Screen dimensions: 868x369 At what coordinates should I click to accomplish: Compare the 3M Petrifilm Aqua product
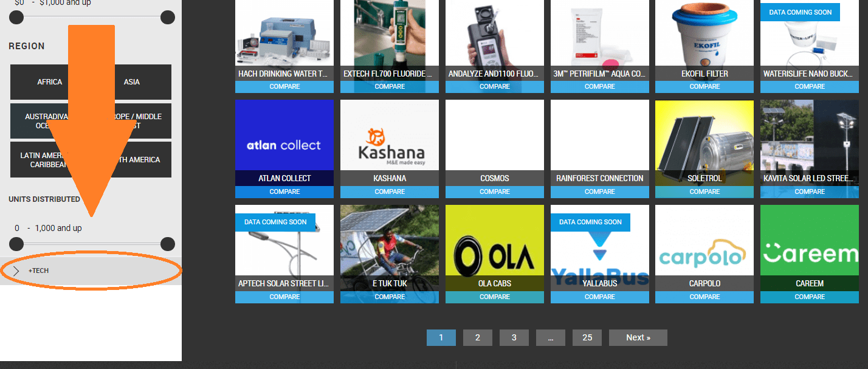pos(600,86)
